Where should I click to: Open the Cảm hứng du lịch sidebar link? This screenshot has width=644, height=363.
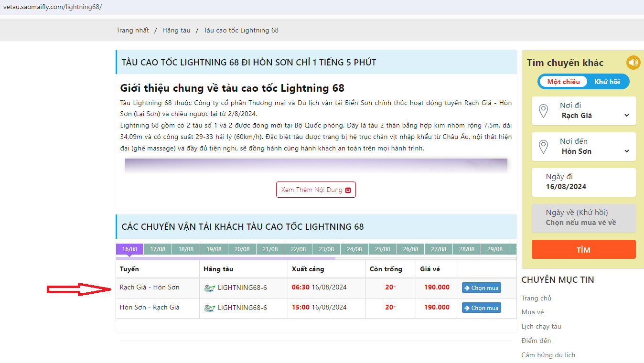pos(548,355)
